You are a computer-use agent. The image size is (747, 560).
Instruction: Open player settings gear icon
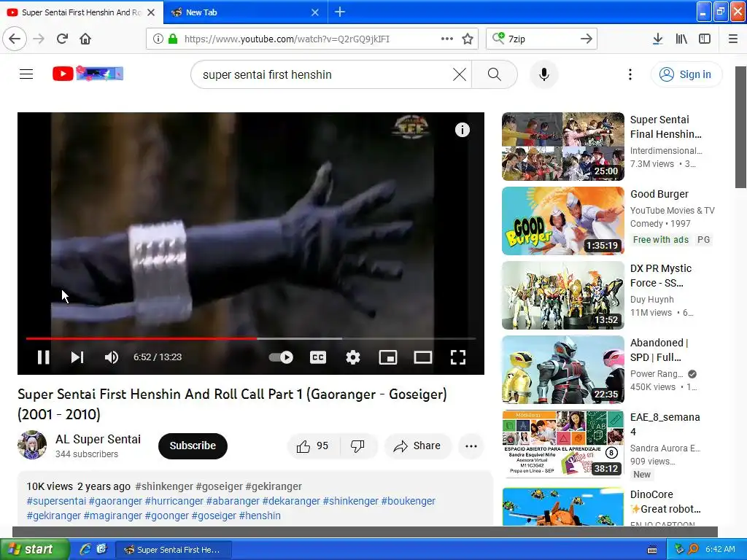pyautogui.click(x=353, y=357)
